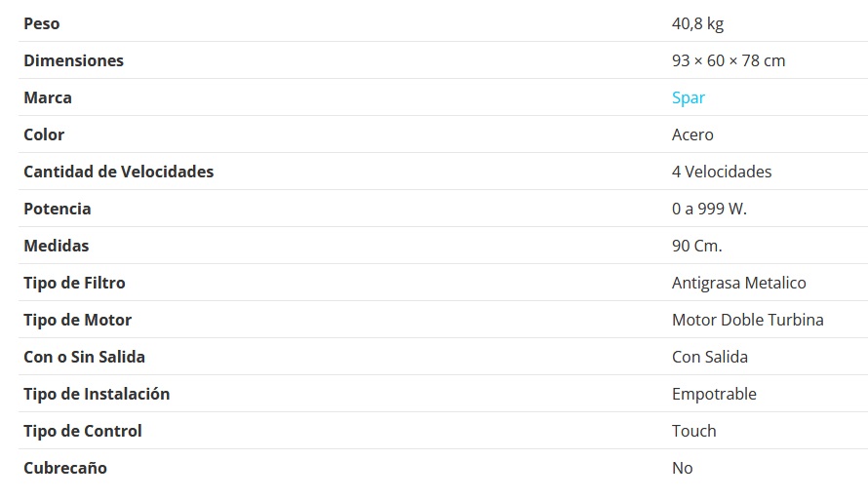Click the Dimensiones label
This screenshot has width=868, height=499.
pos(73,60)
